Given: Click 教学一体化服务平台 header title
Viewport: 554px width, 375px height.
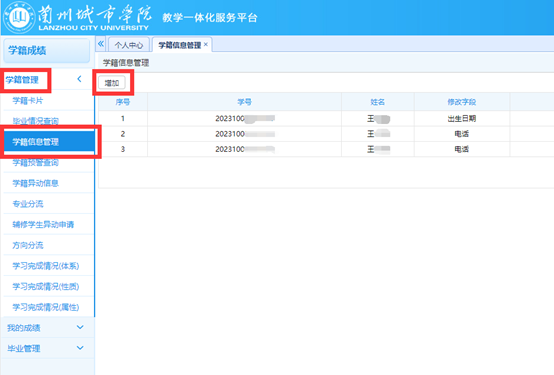Looking at the screenshot, I should (210, 18).
